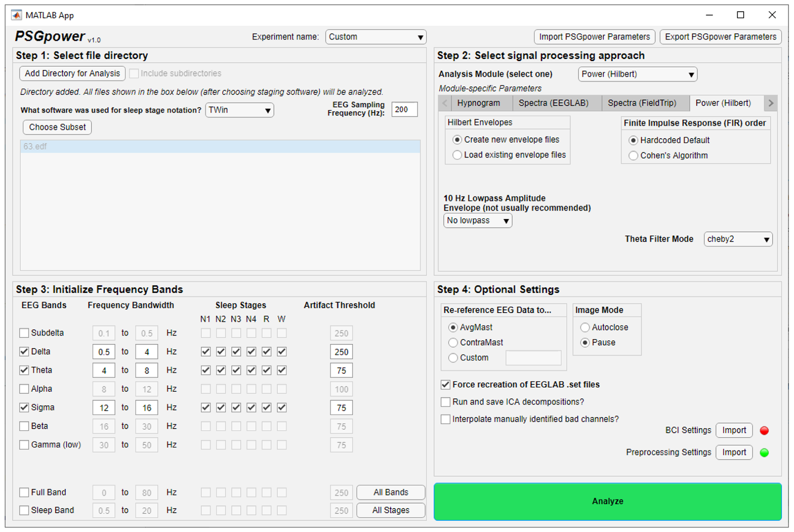Click Export PSGpower Parameters button

pos(720,37)
